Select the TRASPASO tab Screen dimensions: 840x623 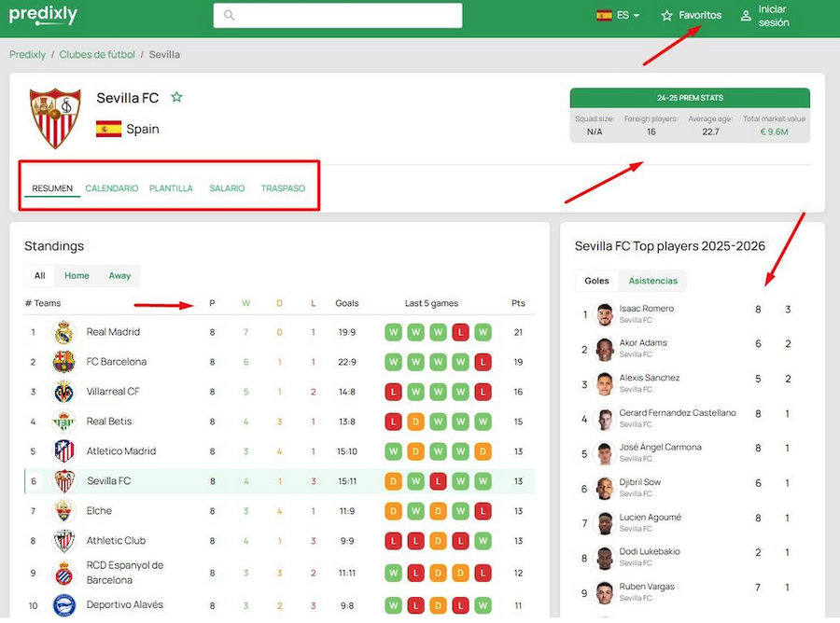tap(283, 188)
